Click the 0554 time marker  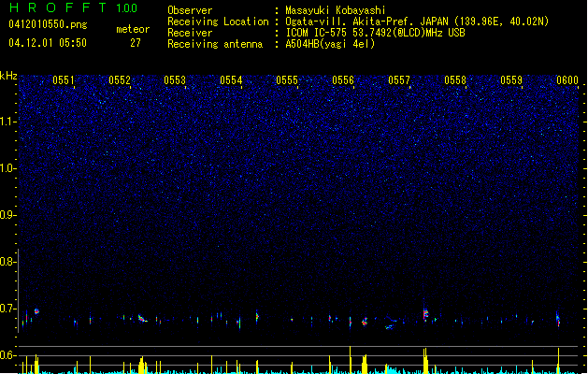point(231,80)
